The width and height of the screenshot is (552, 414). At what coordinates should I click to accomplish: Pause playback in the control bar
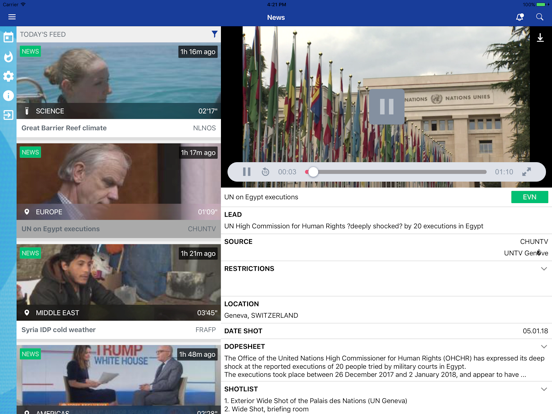(x=247, y=172)
